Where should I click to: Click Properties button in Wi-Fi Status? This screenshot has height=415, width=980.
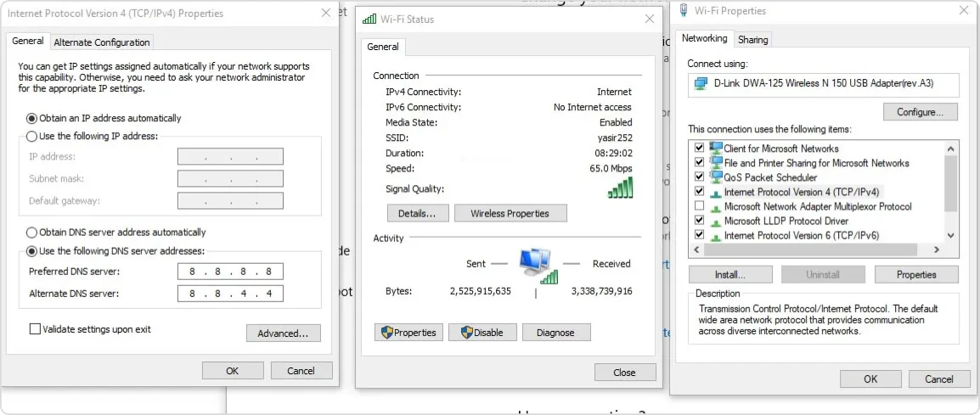pos(408,333)
